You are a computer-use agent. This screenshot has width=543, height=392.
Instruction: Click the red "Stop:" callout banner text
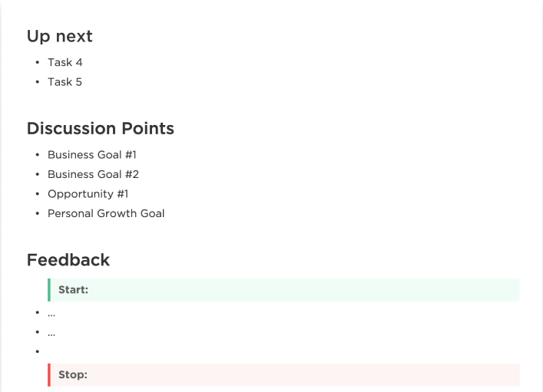tap(73, 375)
